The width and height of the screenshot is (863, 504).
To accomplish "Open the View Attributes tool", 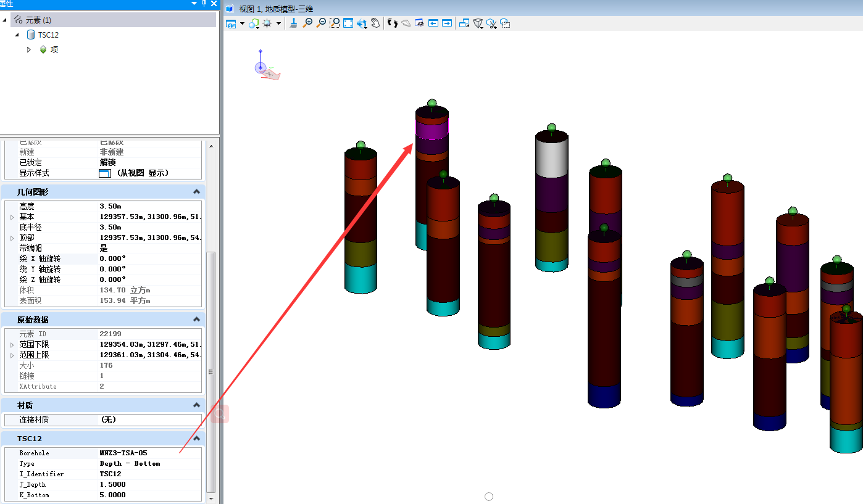I will coord(231,23).
